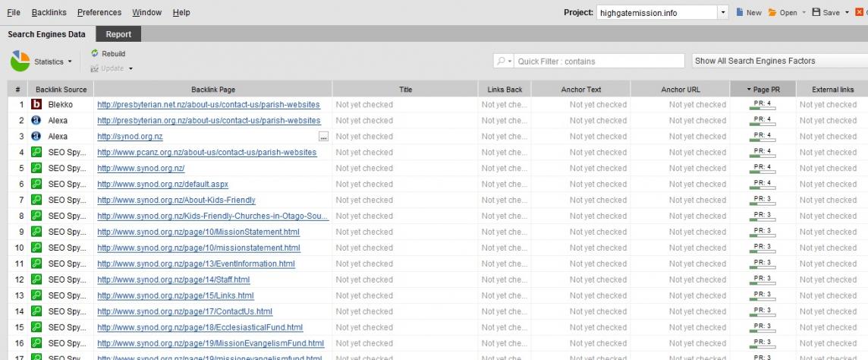Open the presbyterian.net.nz parish-websites link
Viewport: 868px width, 360px height.
click(209, 105)
